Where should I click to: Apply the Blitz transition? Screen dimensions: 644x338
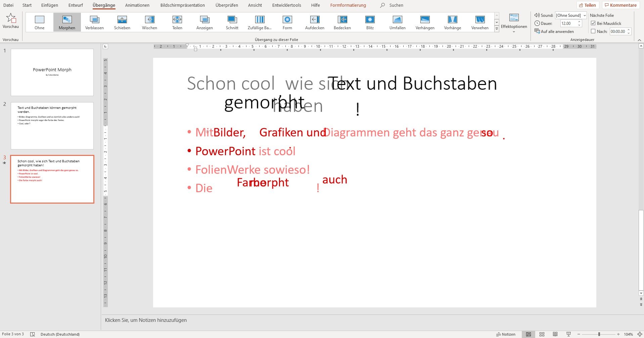[x=370, y=22]
